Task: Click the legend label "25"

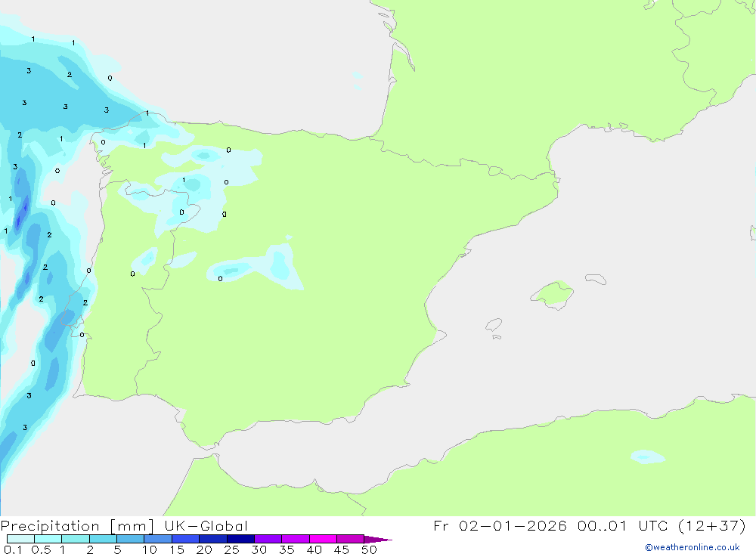Action: 231,549
